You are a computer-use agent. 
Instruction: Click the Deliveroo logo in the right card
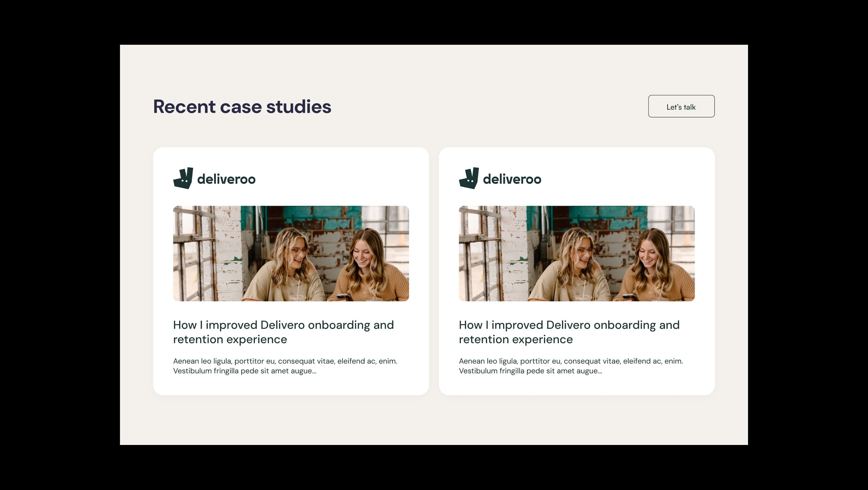[500, 178]
